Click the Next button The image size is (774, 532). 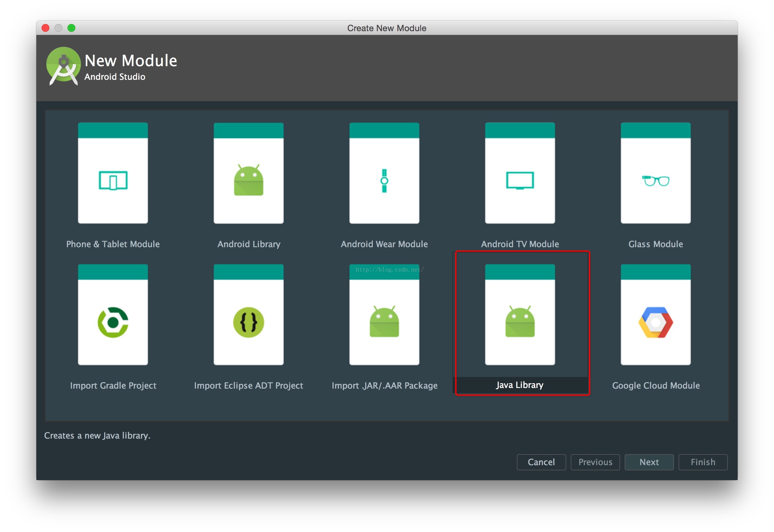pos(649,462)
